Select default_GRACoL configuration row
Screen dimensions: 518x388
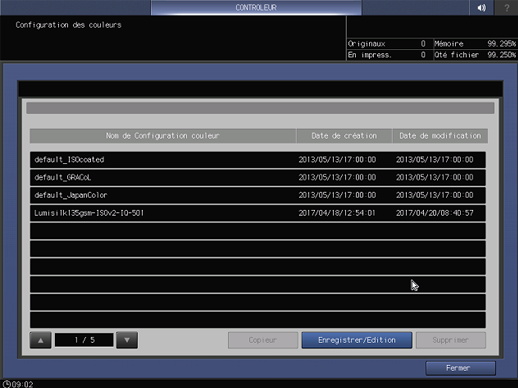point(258,177)
